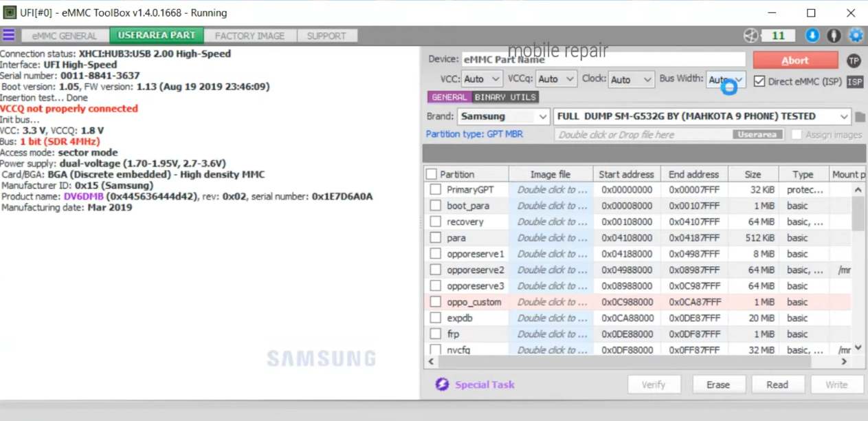The image size is (868, 421).
Task: Switch to the eMMC GENERAL tab
Action: click(x=65, y=36)
